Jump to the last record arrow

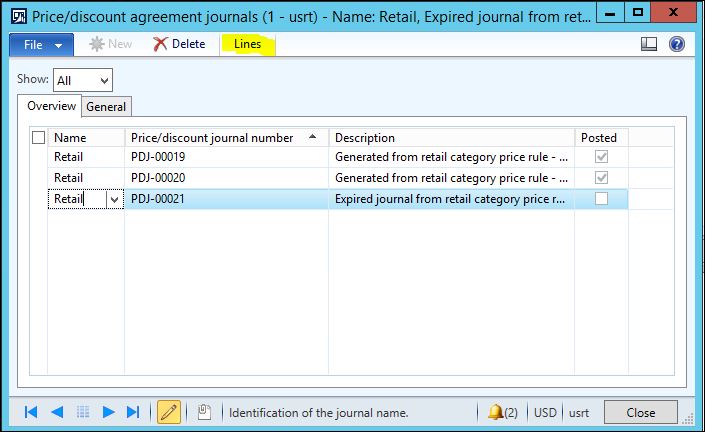coord(133,412)
